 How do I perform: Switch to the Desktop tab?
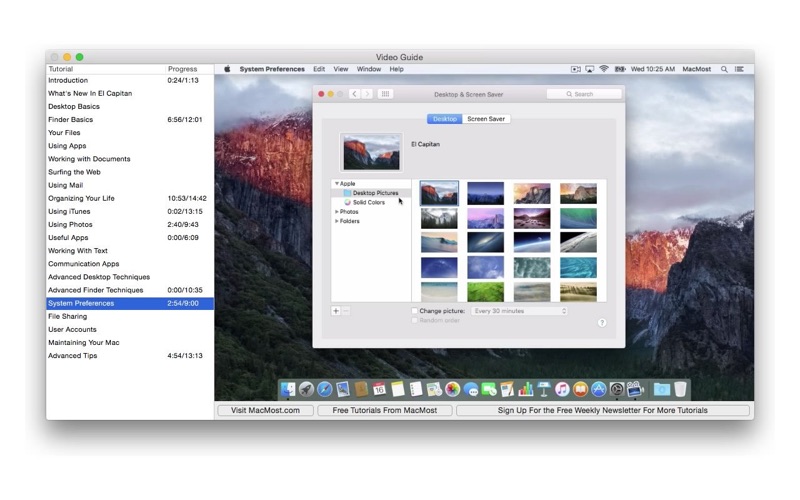click(x=444, y=119)
